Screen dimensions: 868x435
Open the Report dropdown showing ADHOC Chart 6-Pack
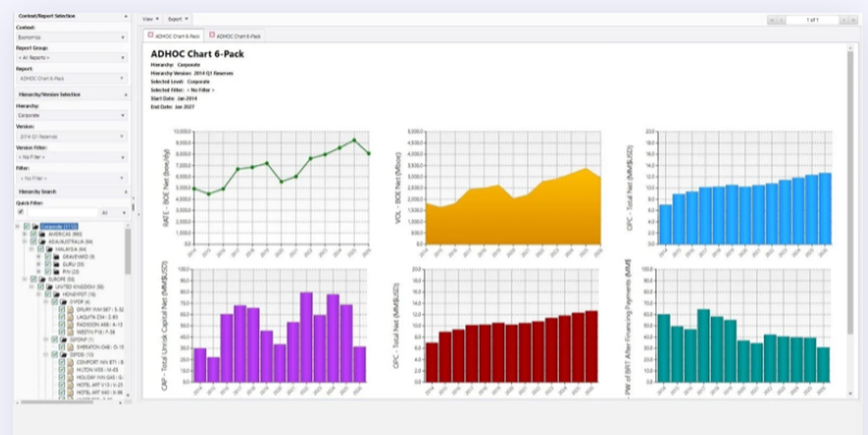[72, 79]
